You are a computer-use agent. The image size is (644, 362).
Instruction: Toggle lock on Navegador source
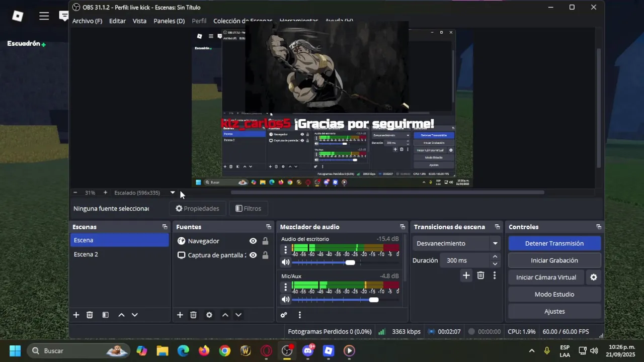[265, 241]
